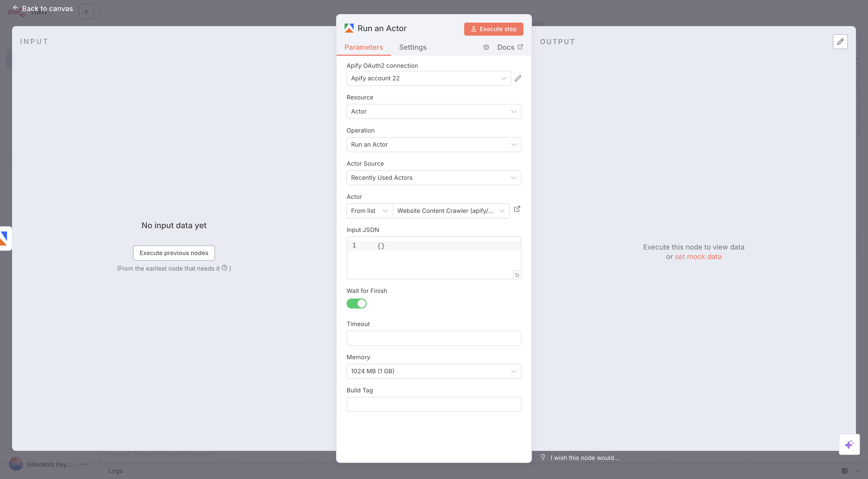The image size is (868, 479).
Task: Disable the Wait for Finish toggle
Action: click(356, 304)
